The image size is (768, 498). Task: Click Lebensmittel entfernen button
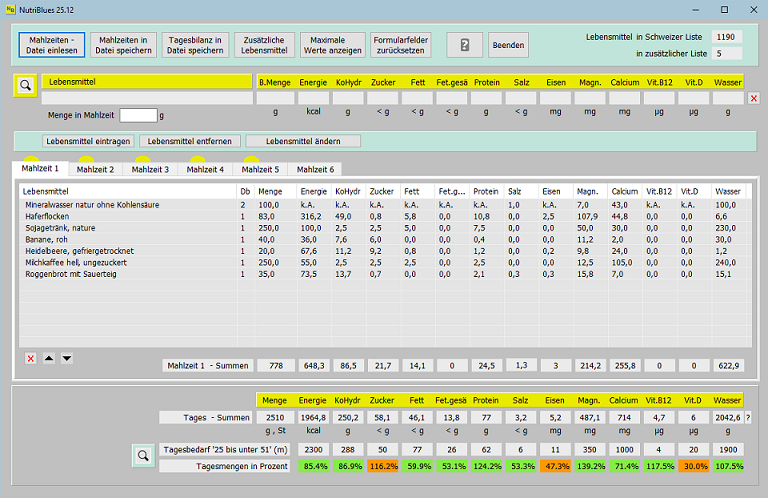tap(190, 141)
